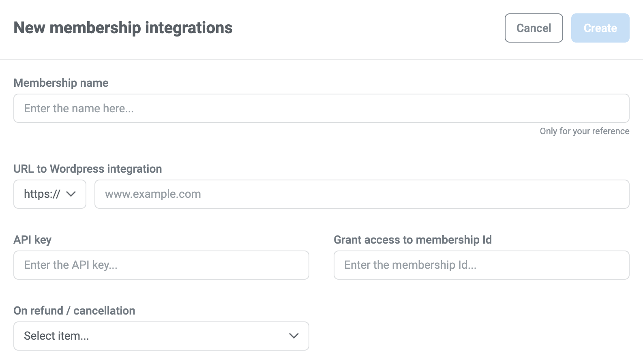Click the Membership name label

click(61, 83)
